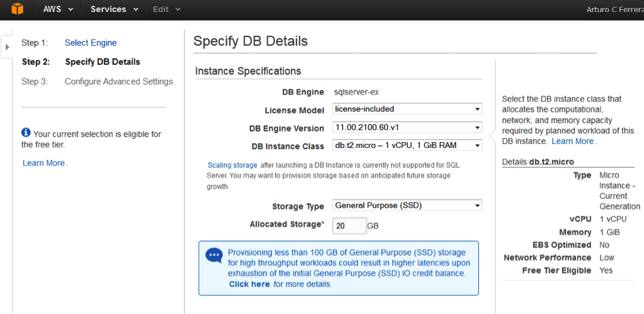Open the DB Engine Version dropdown

click(407, 128)
